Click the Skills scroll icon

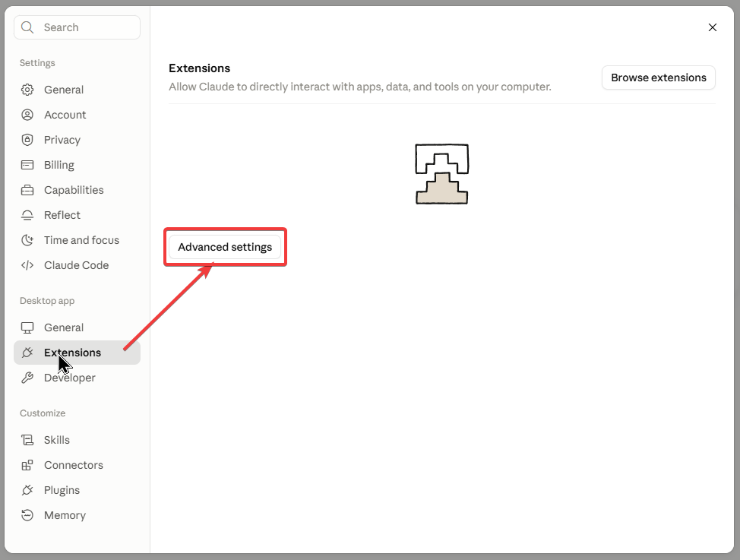tap(27, 440)
